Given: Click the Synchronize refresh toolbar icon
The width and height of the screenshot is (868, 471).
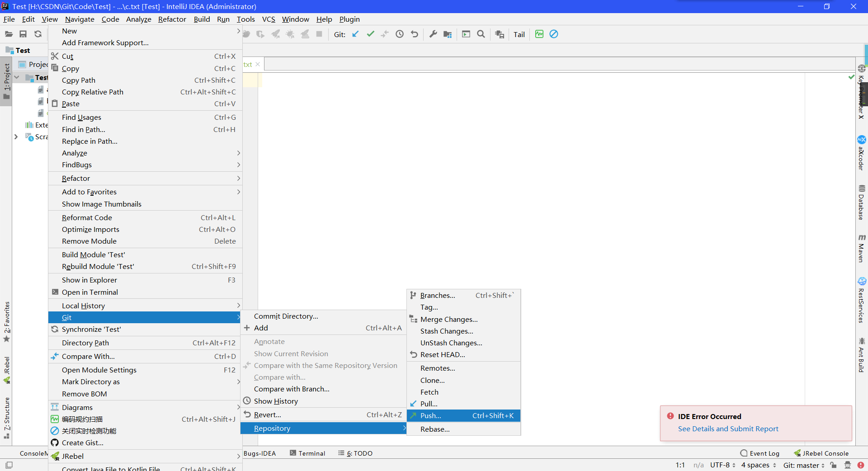Looking at the screenshot, I should point(38,34).
